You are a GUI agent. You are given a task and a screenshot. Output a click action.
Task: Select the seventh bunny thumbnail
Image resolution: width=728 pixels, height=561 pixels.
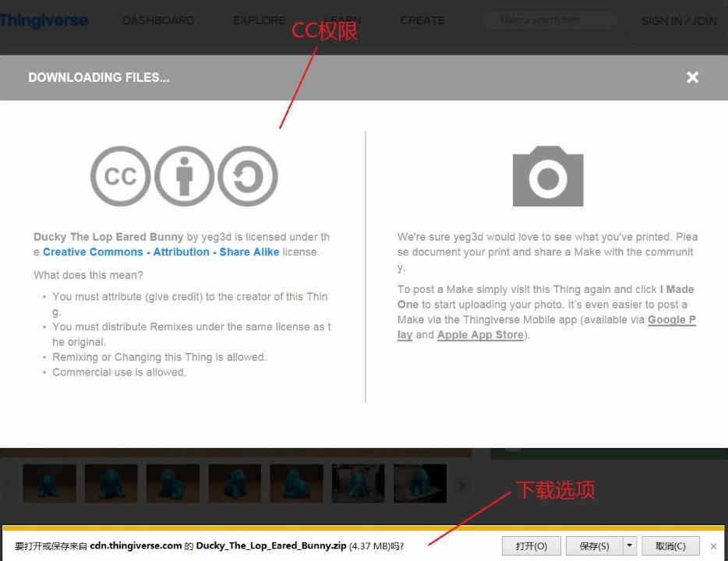tap(419, 484)
